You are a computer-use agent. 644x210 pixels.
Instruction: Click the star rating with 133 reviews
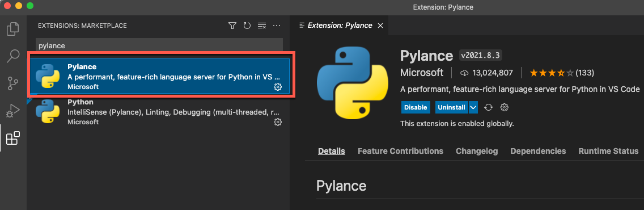click(562, 73)
